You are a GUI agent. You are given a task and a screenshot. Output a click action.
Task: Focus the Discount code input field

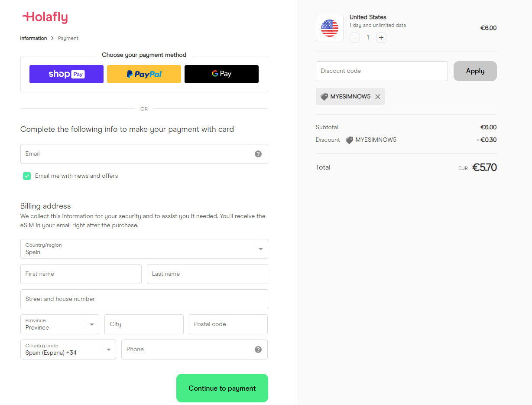click(x=381, y=71)
